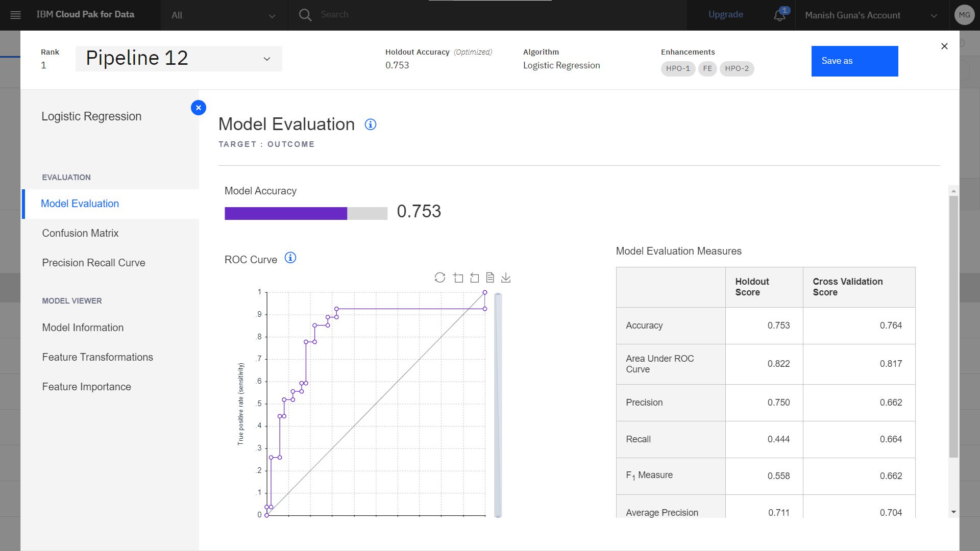The height and width of the screenshot is (551, 980).
Task: Click the scroll down arrow
Action: [953, 512]
